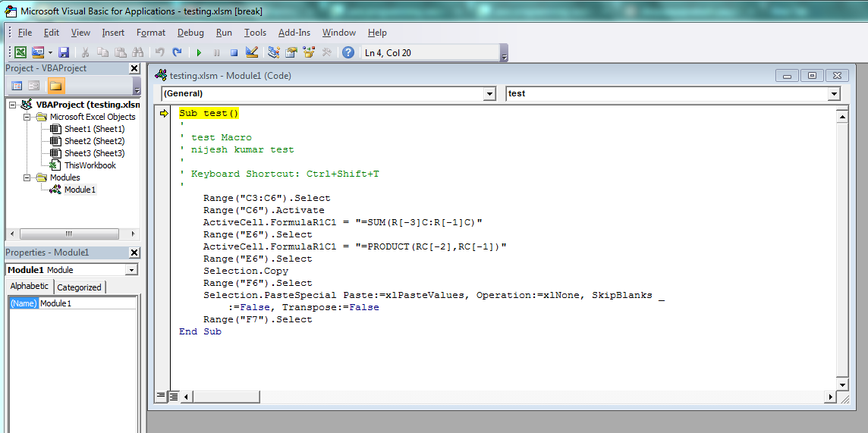Open Object Browser toolbar icon
Image resolution: width=868 pixels, height=433 pixels.
click(x=309, y=52)
